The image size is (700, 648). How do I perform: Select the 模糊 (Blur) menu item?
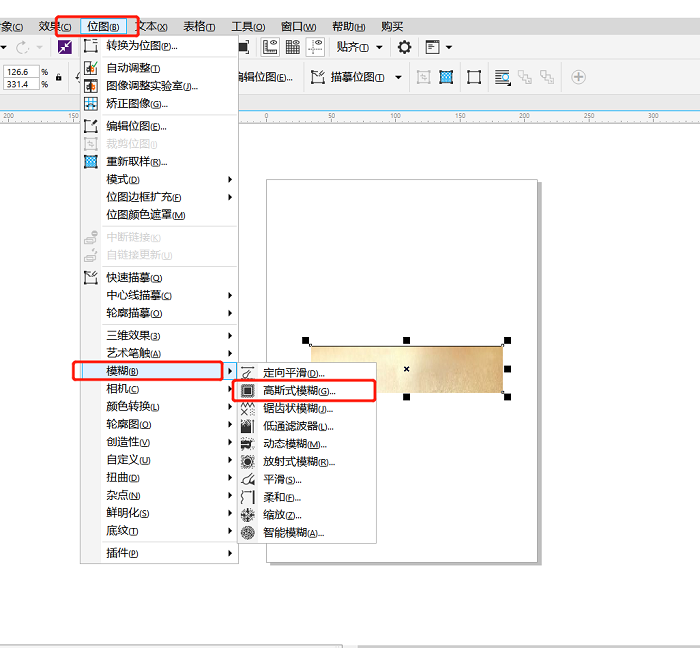[x=159, y=371]
